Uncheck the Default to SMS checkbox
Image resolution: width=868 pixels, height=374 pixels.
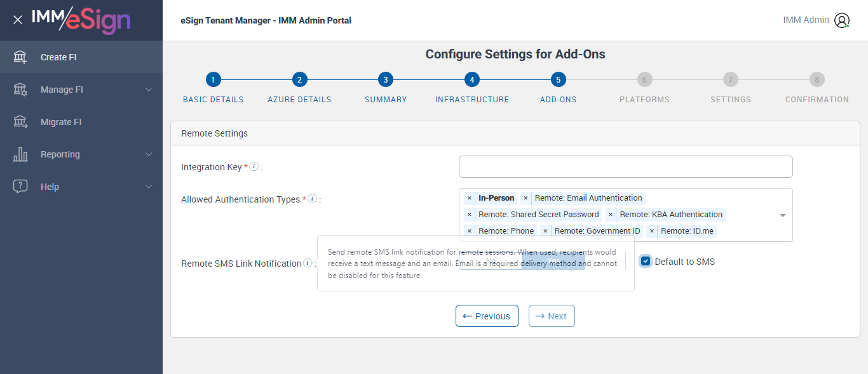point(646,262)
